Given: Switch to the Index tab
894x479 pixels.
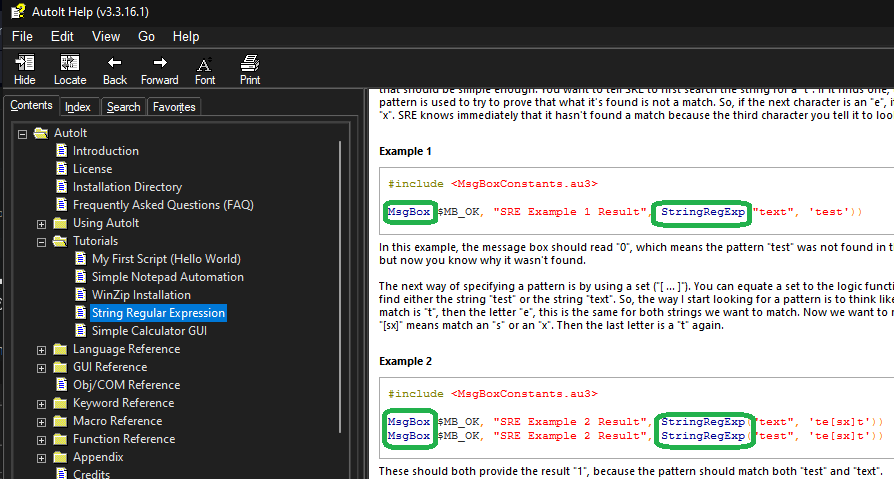Looking at the screenshot, I should (78, 107).
